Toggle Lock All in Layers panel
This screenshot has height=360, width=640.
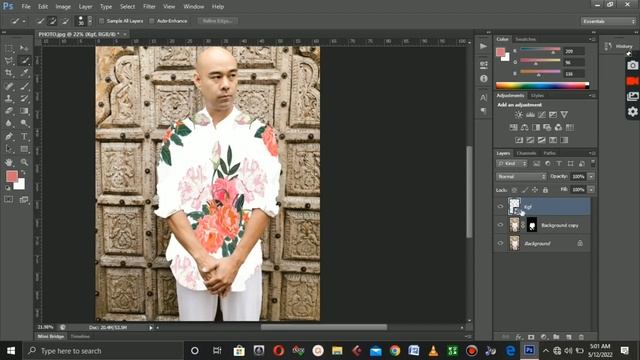tap(545, 190)
